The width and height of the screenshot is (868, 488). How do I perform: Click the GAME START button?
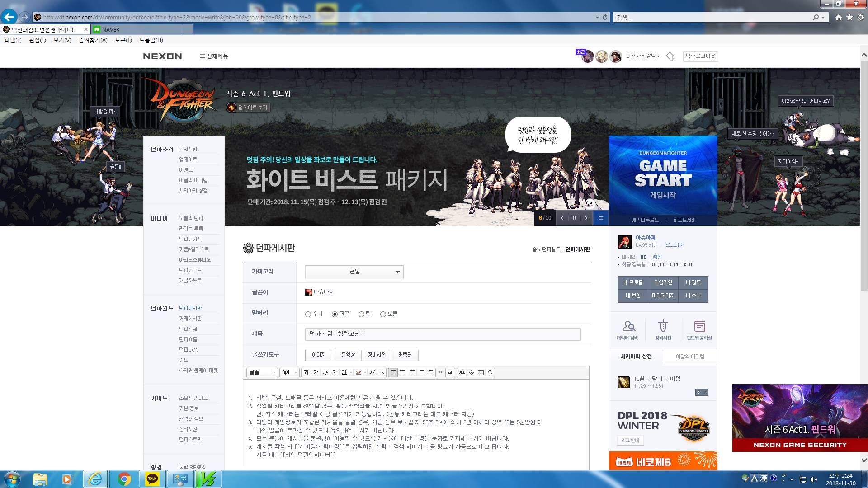[663, 174]
